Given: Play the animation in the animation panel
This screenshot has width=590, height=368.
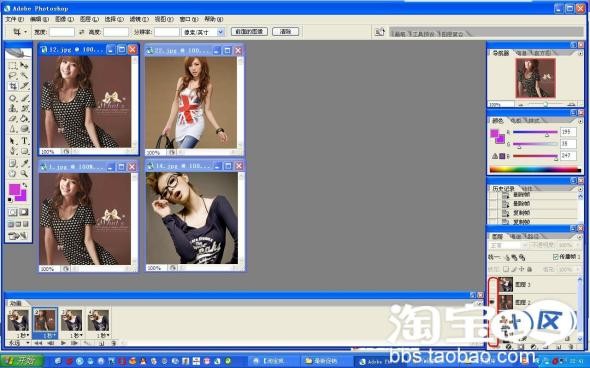Looking at the screenshot, I should click(x=63, y=343).
